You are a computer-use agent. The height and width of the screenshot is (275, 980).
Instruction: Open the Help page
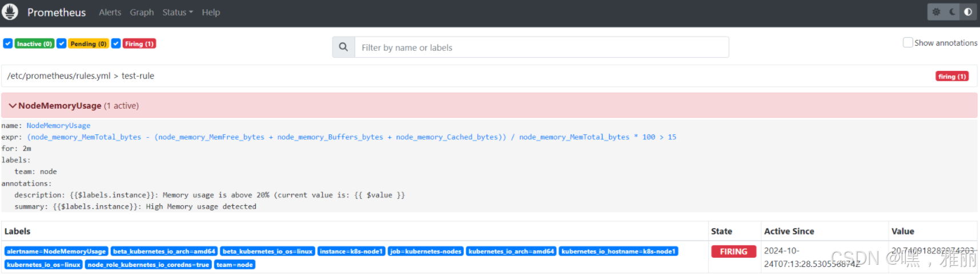point(211,12)
